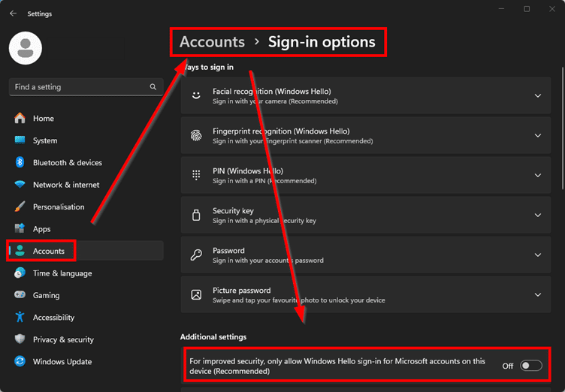Click the text "Sign in with a physical security key"
The width and height of the screenshot is (565, 392).
click(264, 221)
